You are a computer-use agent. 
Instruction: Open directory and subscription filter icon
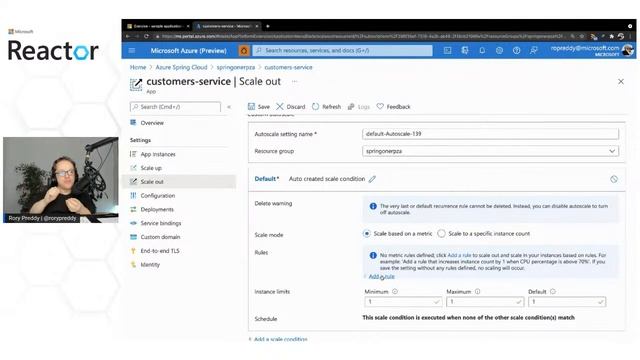(x=464, y=51)
